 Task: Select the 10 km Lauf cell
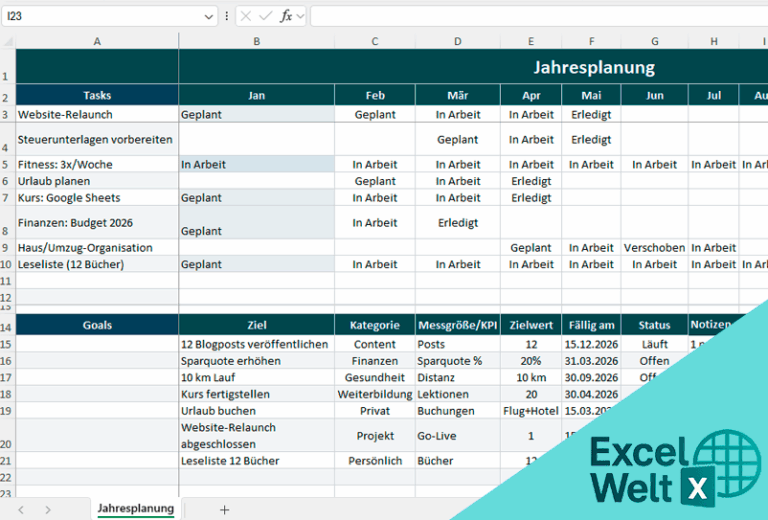tap(257, 377)
